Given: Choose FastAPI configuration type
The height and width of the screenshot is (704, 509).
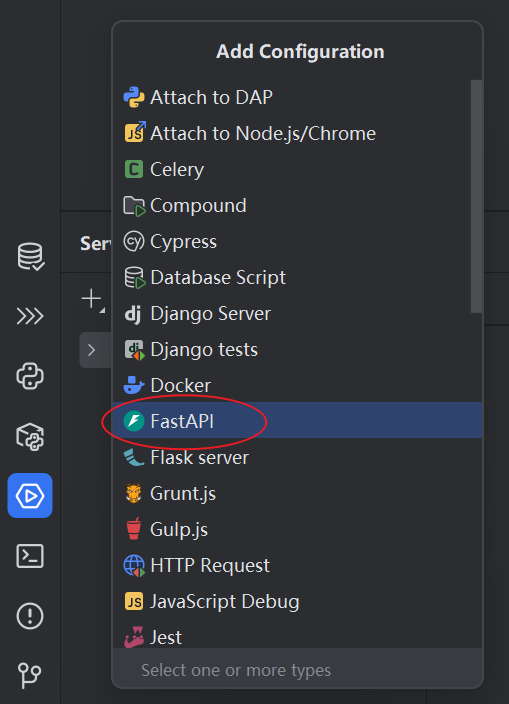Looking at the screenshot, I should tap(298, 420).
